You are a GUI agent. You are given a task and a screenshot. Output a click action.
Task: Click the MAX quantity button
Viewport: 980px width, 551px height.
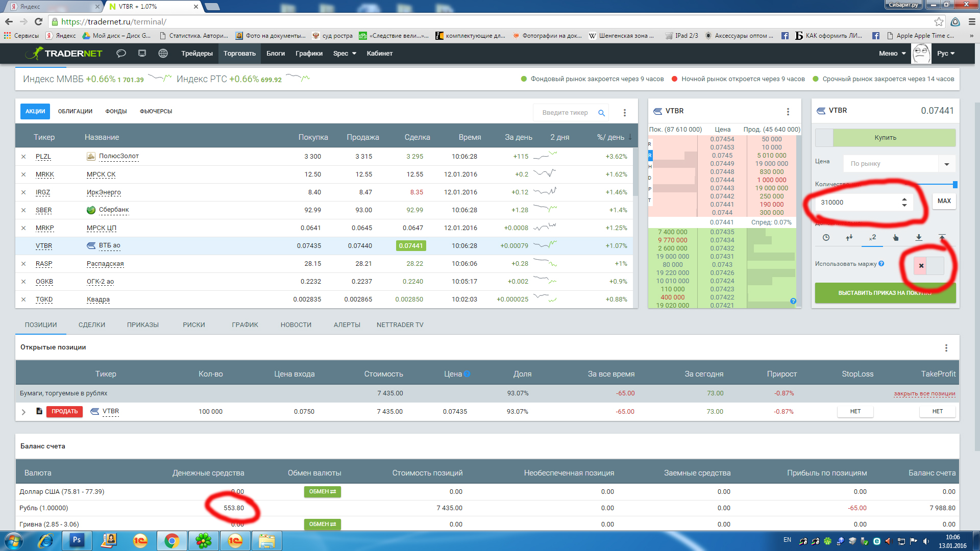[x=944, y=201]
